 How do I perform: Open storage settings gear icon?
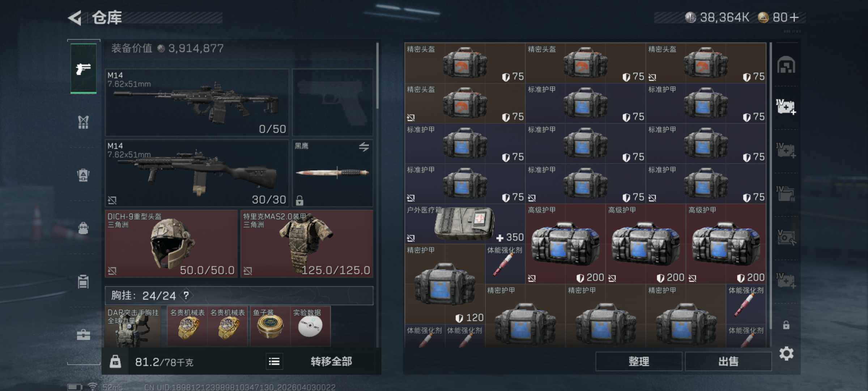point(786,353)
